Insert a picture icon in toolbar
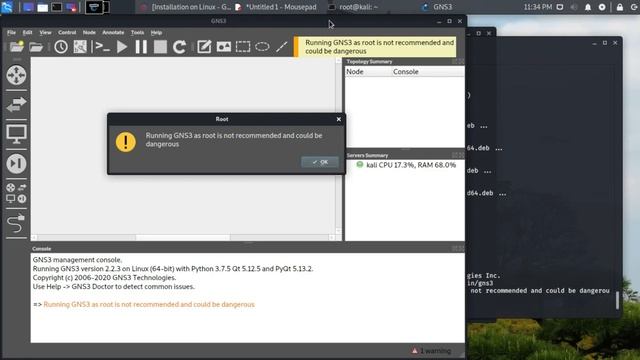 coord(224,47)
